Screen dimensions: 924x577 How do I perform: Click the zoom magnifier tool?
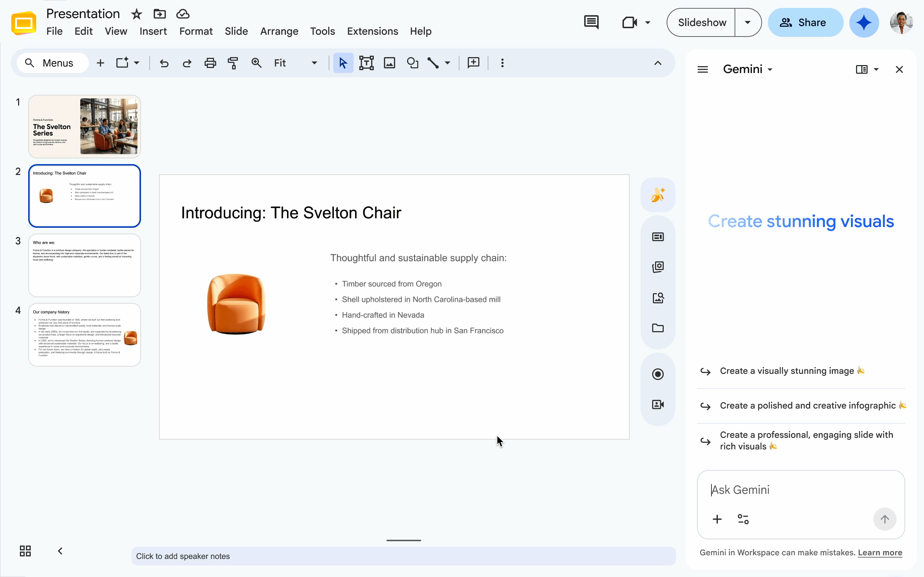point(256,63)
